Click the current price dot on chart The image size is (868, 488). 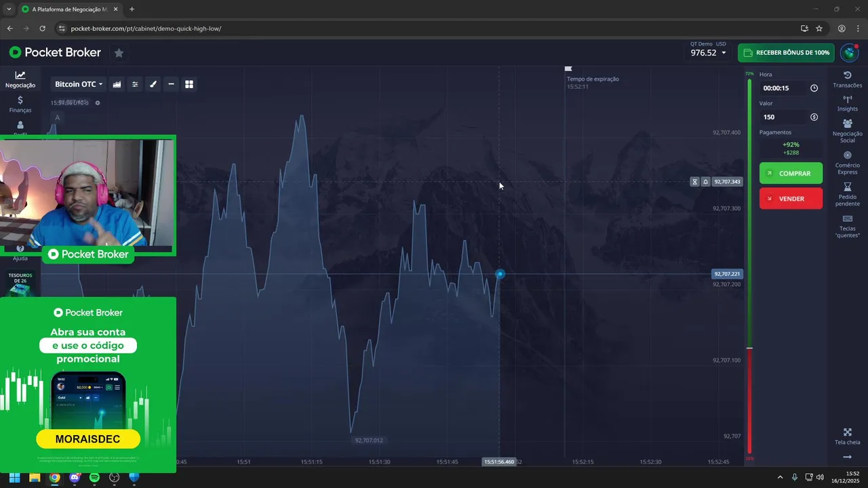pos(500,274)
